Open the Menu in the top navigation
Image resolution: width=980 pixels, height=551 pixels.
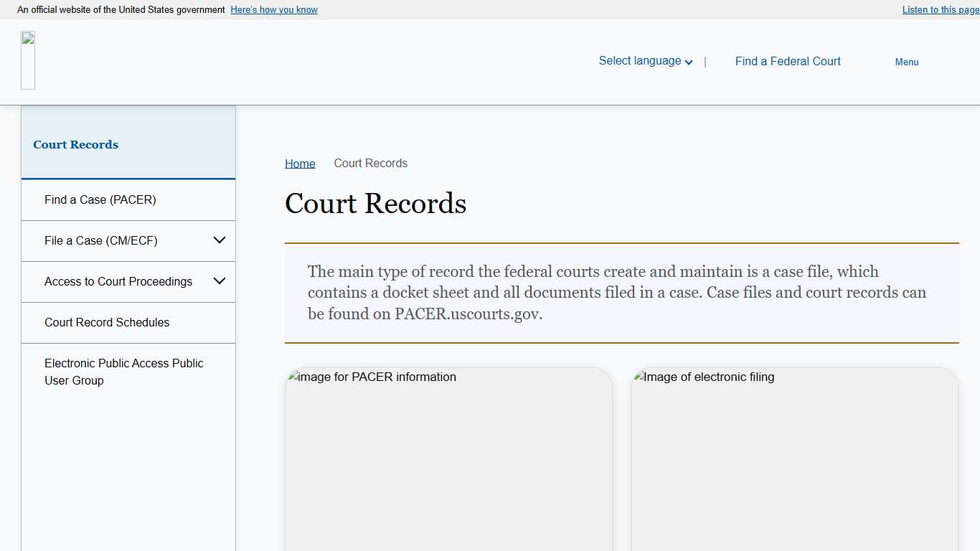coord(906,62)
